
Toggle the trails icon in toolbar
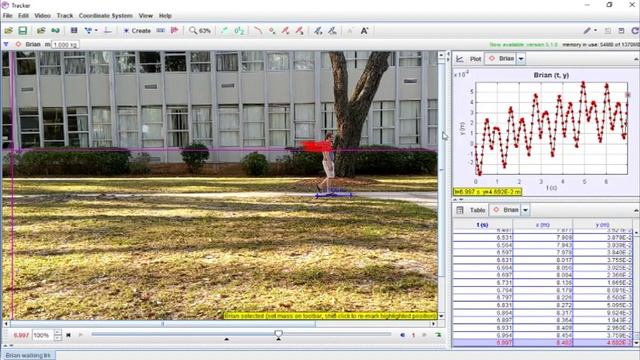click(x=224, y=31)
